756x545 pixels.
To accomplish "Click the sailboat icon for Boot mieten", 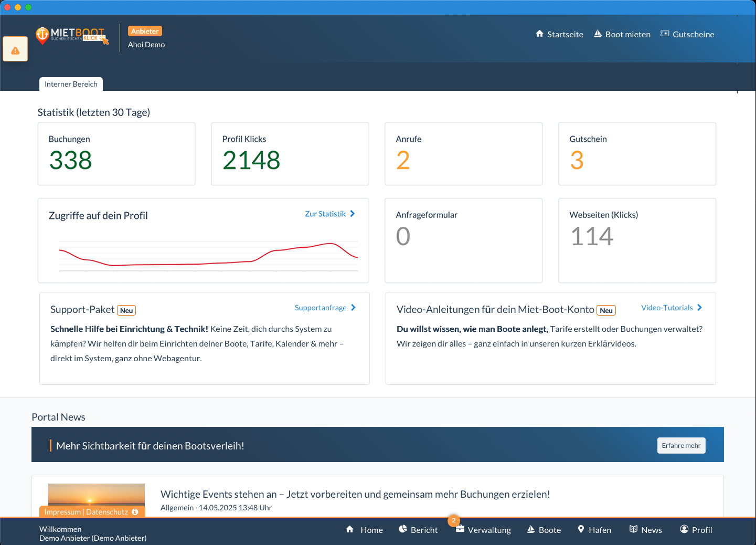I will pos(598,34).
